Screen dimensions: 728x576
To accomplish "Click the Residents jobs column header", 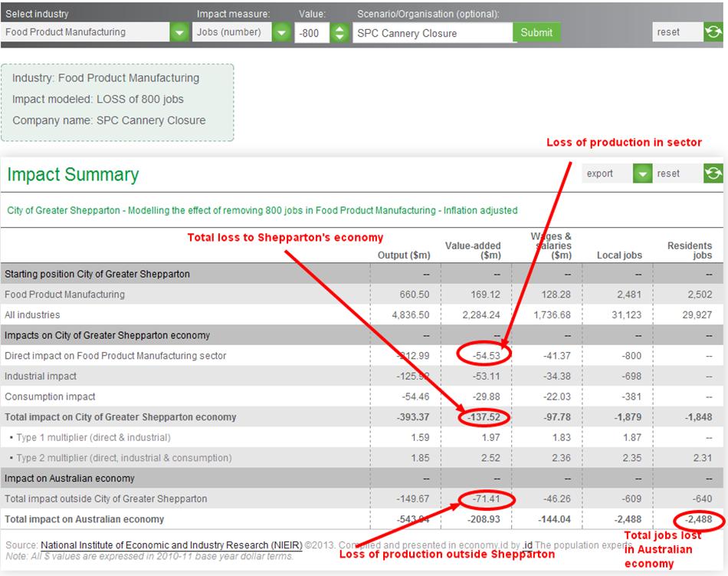I will tap(690, 250).
